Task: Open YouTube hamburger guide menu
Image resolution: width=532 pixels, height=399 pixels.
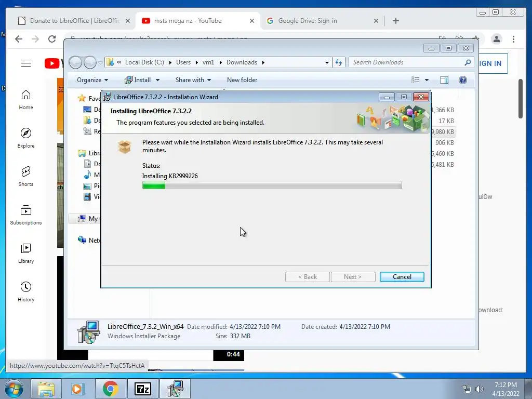Action: [x=26, y=63]
